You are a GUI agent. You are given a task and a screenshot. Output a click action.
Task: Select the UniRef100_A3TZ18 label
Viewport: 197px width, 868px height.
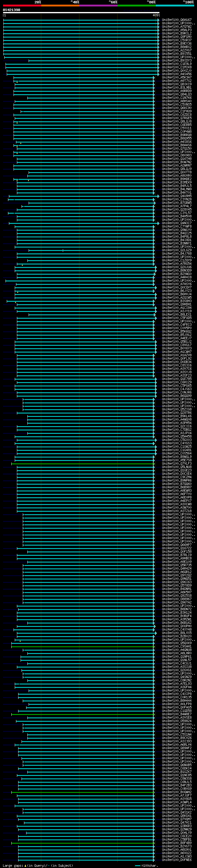177,511
